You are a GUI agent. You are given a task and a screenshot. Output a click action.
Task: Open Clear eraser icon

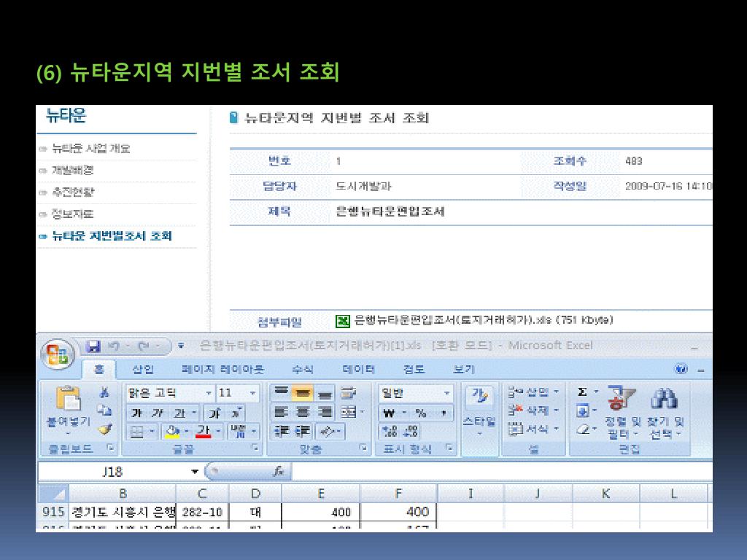583,429
